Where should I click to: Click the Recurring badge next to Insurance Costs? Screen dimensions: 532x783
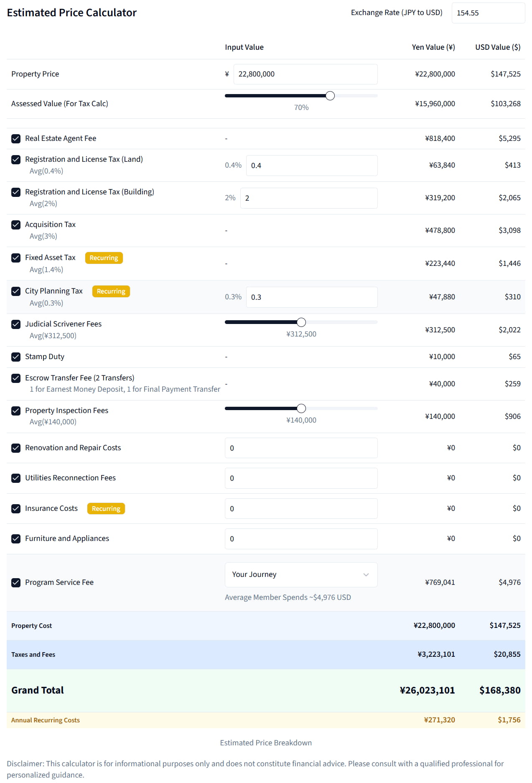pos(106,509)
